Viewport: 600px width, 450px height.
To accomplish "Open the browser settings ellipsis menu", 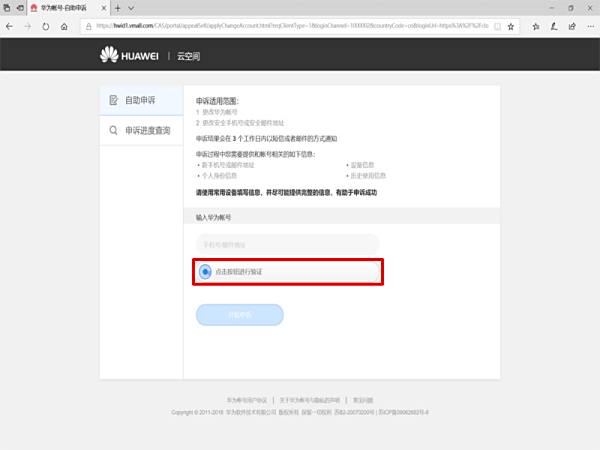I will click(x=590, y=26).
